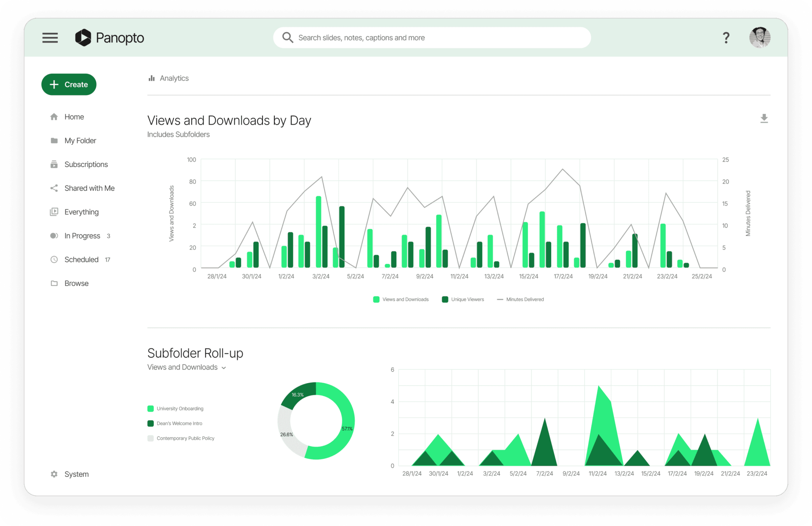Click the System gear icon
Screen dimensions: 812x526
coord(54,474)
